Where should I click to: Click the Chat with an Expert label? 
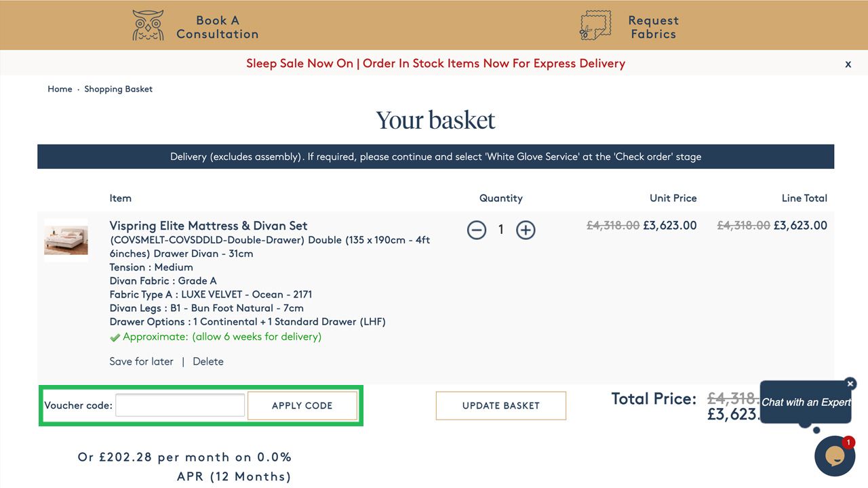(805, 402)
